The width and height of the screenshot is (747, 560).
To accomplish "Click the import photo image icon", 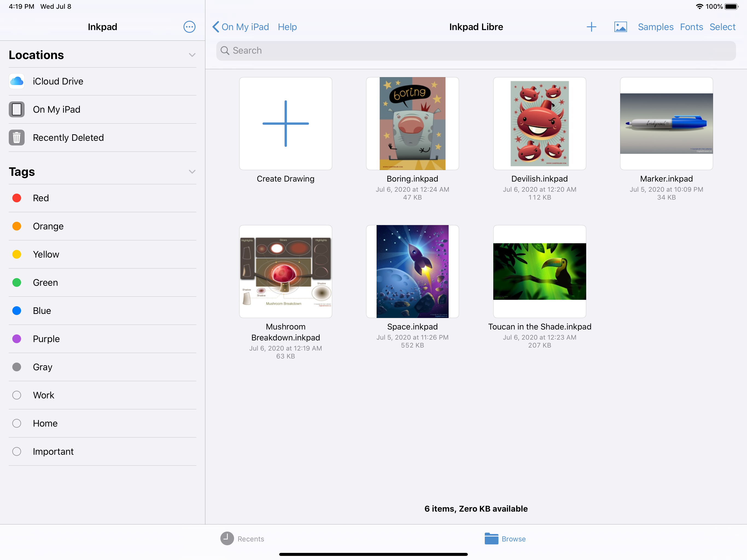I will click(620, 27).
